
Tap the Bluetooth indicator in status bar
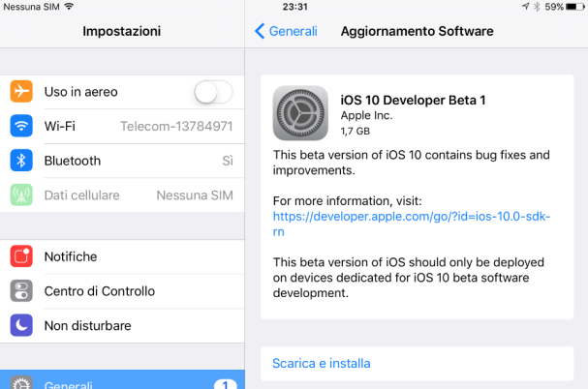point(537,7)
